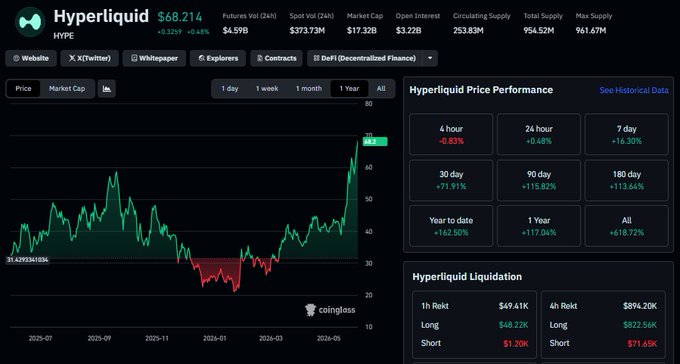Expand the category tags dropdown arrow
The image size is (680, 364).
430,58
